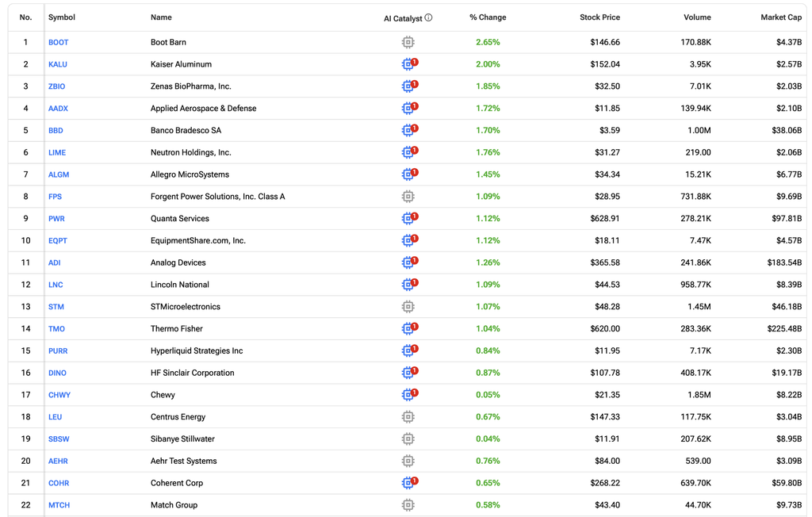Select the Analog Devices company name

(x=178, y=262)
